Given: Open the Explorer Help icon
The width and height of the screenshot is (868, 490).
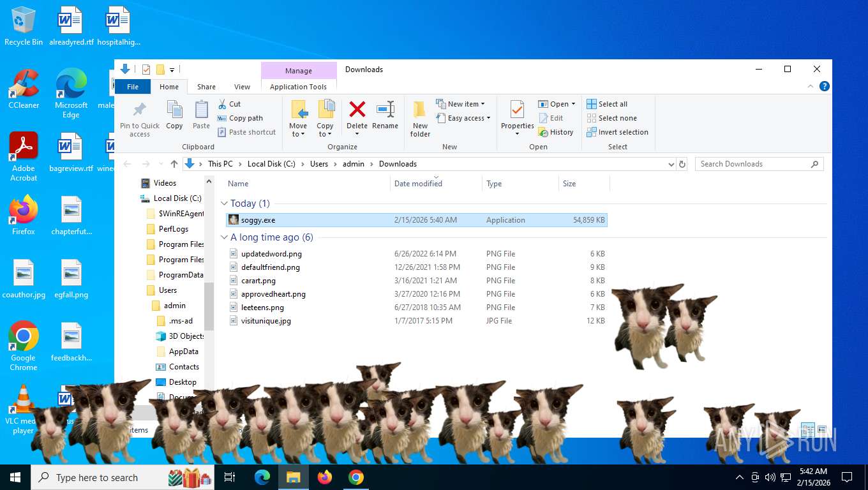Looking at the screenshot, I should click(x=825, y=87).
